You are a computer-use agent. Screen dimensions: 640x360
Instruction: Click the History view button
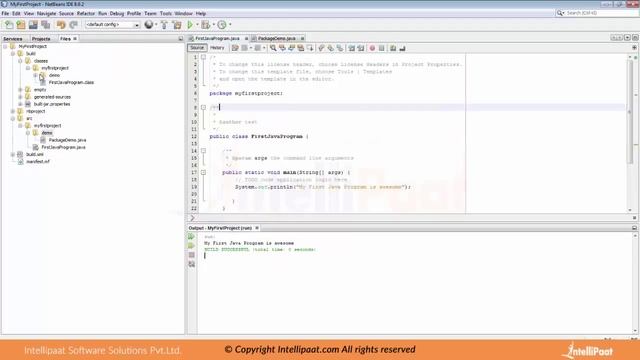pos(217,48)
